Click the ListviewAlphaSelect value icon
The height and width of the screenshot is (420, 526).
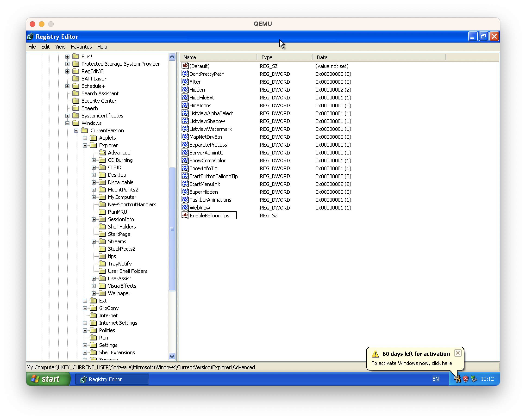pos(185,113)
